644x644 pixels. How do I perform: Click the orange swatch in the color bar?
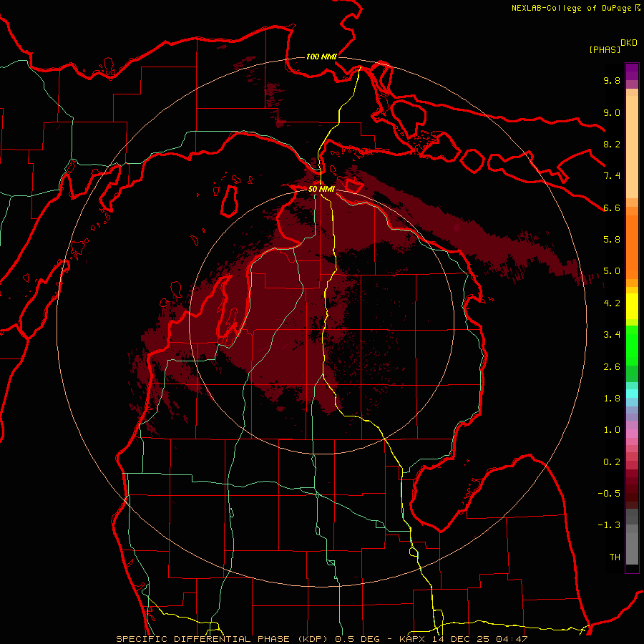pos(632,246)
